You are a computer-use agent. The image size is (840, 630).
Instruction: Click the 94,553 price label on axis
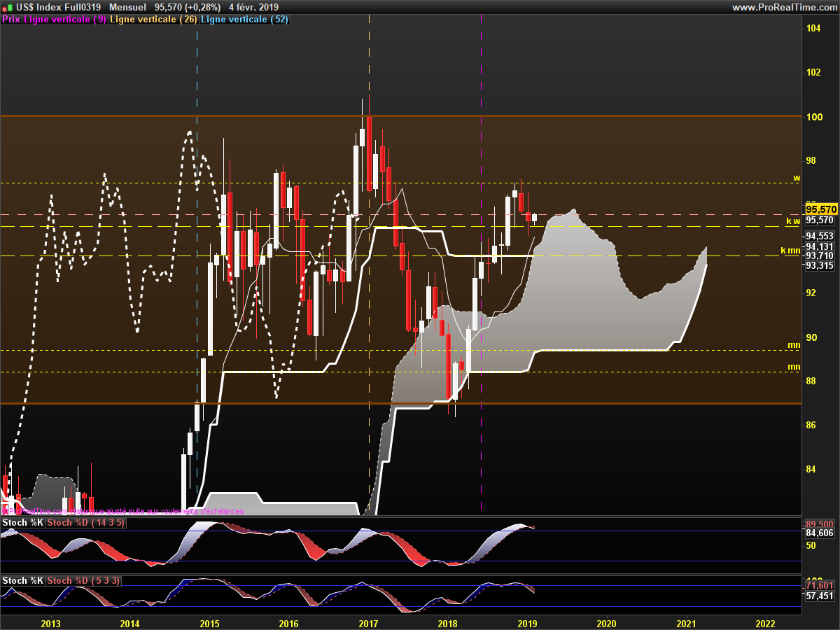(820, 236)
